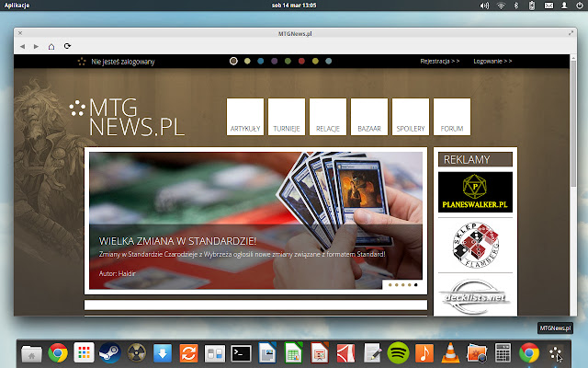This screenshot has height=368, width=588.
Task: Go back with the browser back arrow
Action: coord(22,46)
